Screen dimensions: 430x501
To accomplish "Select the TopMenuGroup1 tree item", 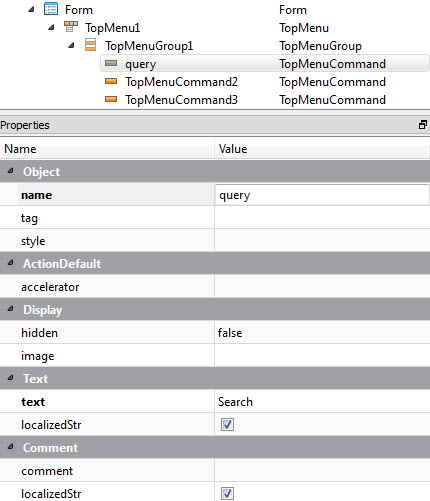I will (x=149, y=46).
